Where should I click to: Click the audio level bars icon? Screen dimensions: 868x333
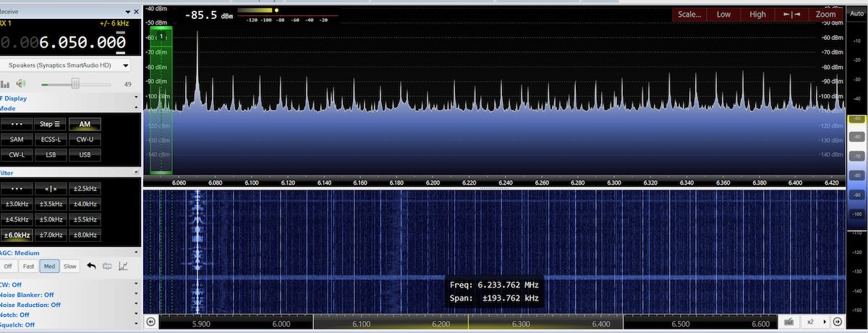point(6,84)
